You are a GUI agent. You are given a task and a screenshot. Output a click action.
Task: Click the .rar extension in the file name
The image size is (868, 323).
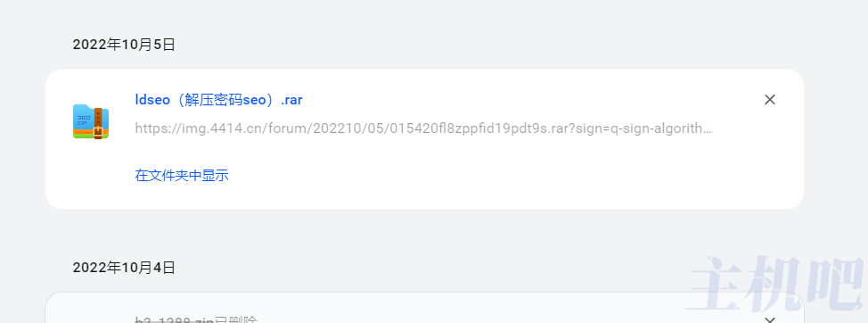click(x=291, y=100)
